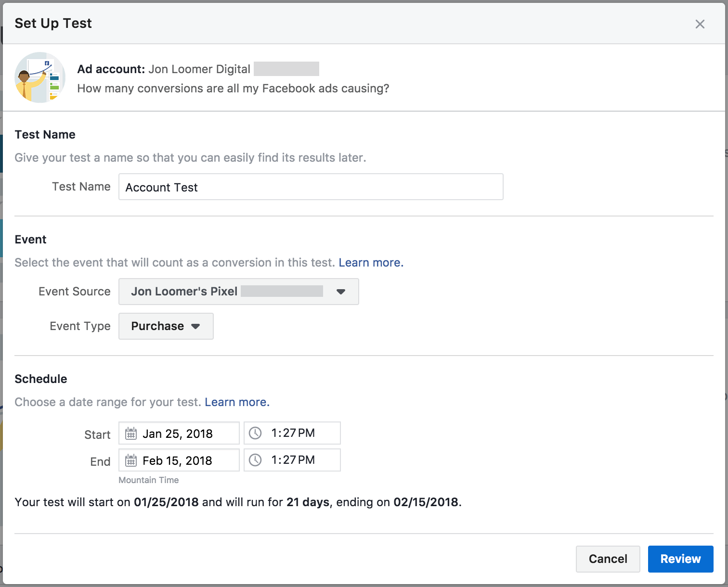728x587 pixels.
Task: Close the Set Up Test dialog
Action: pyautogui.click(x=700, y=24)
